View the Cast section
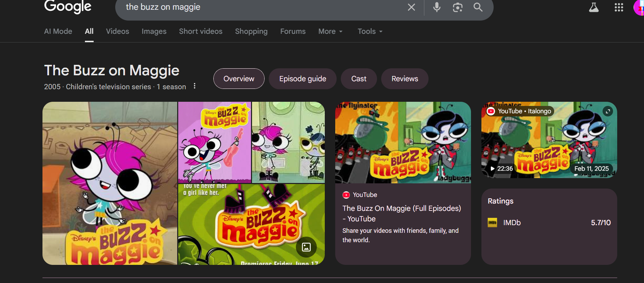Image resolution: width=644 pixels, height=283 pixels. click(359, 79)
